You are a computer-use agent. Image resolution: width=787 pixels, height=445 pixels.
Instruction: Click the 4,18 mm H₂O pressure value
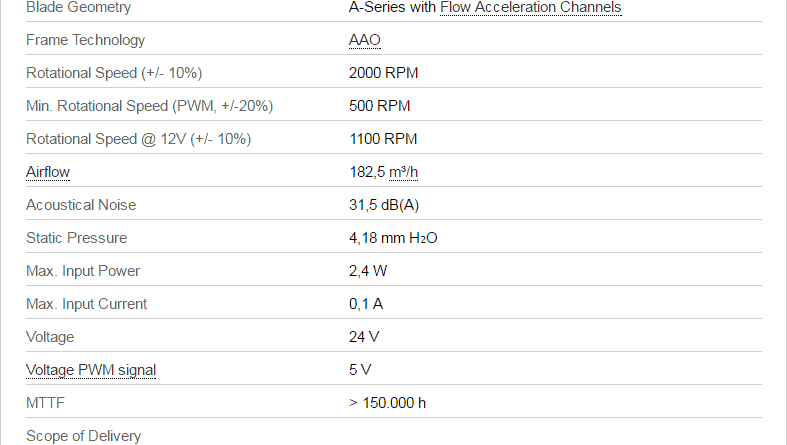pyautogui.click(x=393, y=238)
